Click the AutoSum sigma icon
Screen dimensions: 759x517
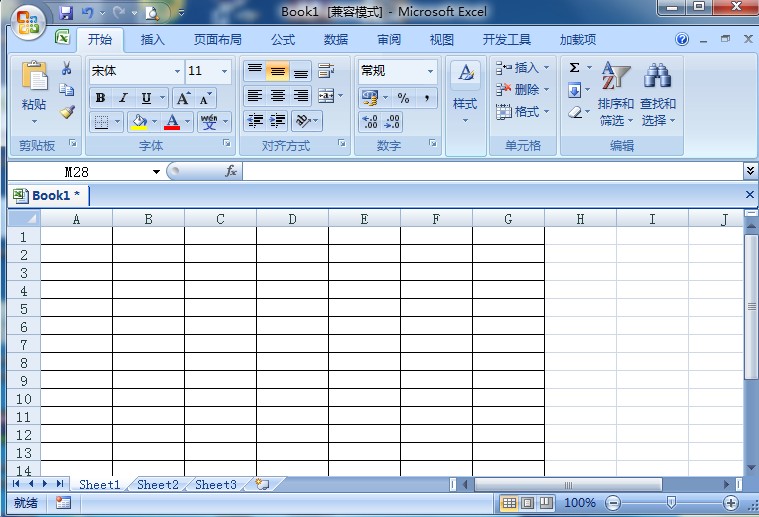[575, 68]
